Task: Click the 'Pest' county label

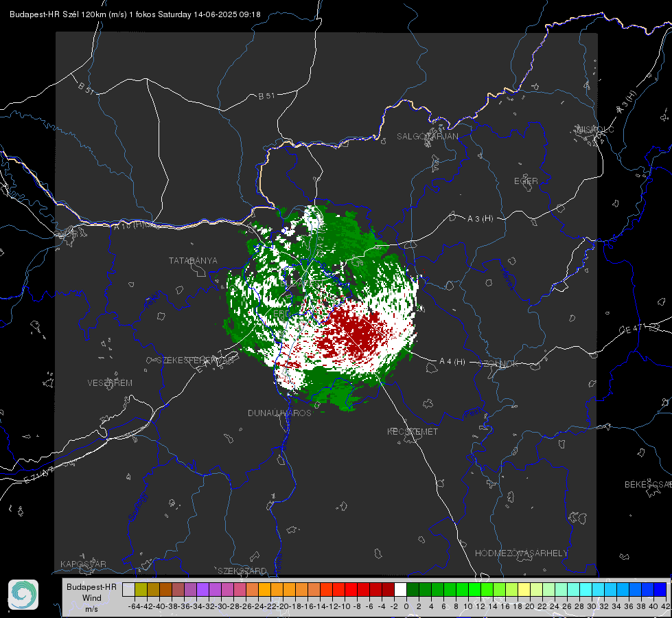Action: coord(473,413)
